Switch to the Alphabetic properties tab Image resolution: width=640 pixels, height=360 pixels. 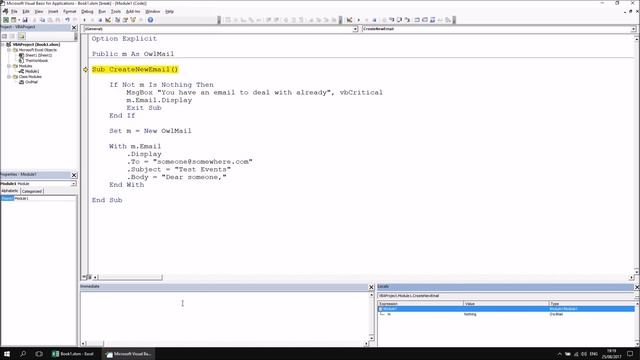point(10,191)
